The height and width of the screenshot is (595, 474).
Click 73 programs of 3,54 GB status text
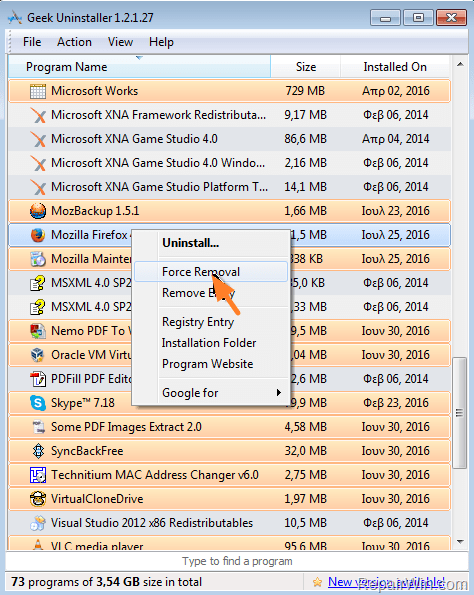click(x=106, y=582)
